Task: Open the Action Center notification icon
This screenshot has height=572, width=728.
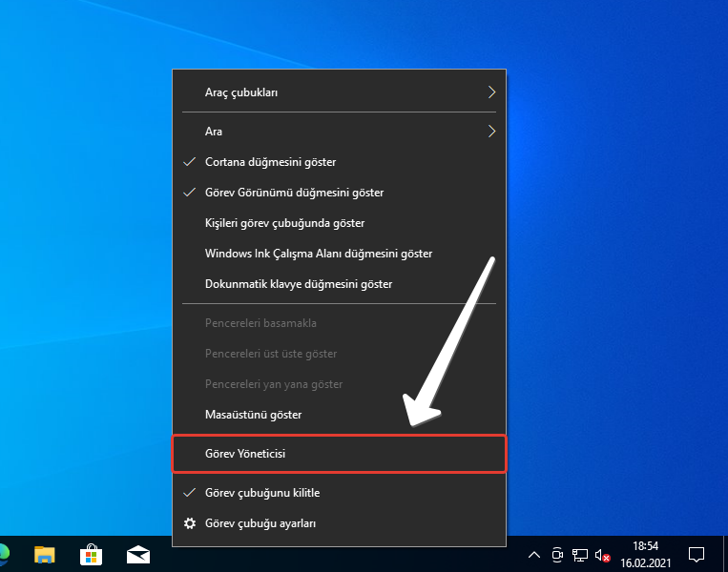Action: point(697,554)
